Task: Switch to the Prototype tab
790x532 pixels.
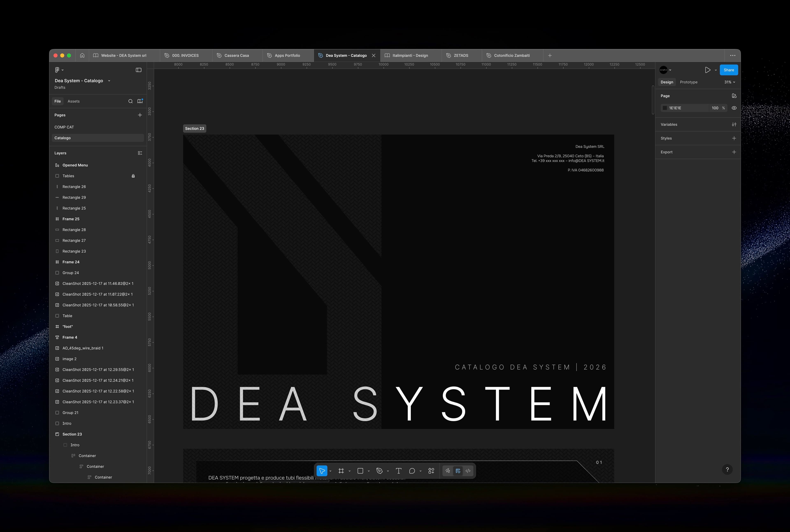Action: (x=689, y=82)
